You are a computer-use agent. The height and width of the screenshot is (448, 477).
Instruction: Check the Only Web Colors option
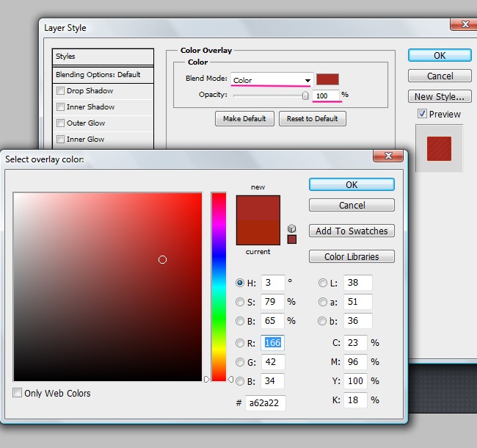click(x=18, y=393)
